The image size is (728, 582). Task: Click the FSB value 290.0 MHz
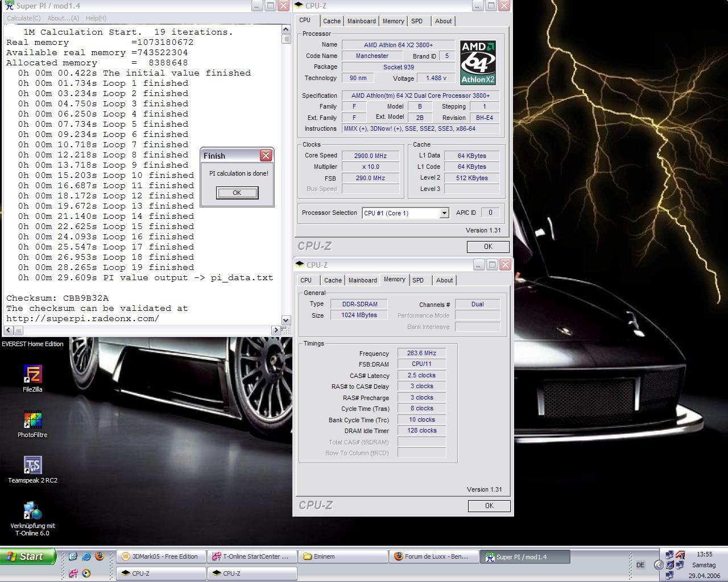click(x=371, y=178)
